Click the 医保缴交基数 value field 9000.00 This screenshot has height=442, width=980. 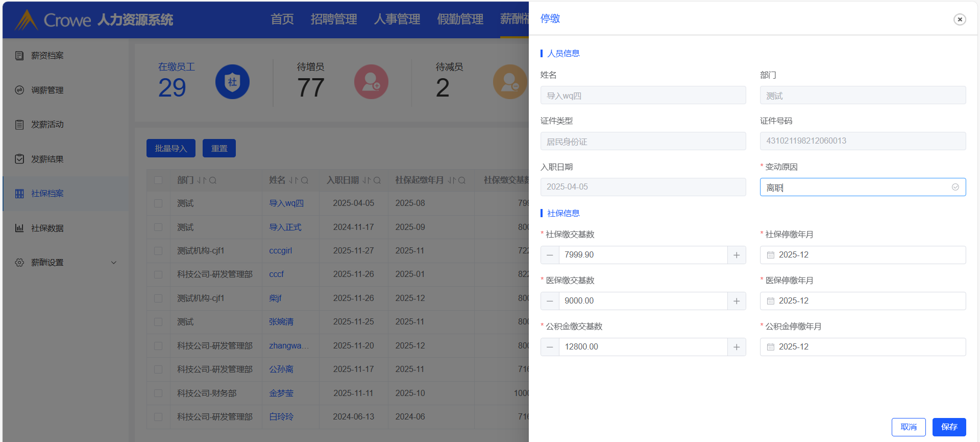[643, 301]
